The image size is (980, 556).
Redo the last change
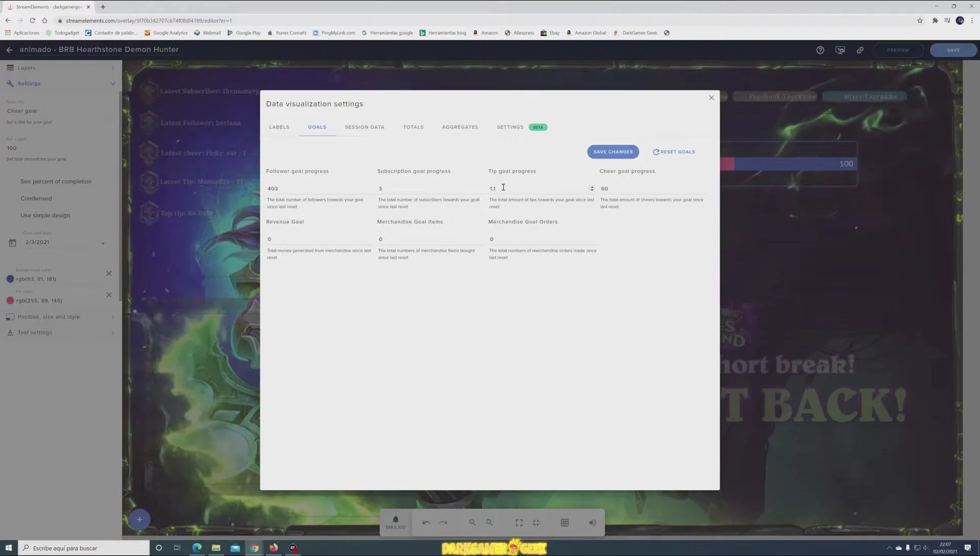(443, 523)
